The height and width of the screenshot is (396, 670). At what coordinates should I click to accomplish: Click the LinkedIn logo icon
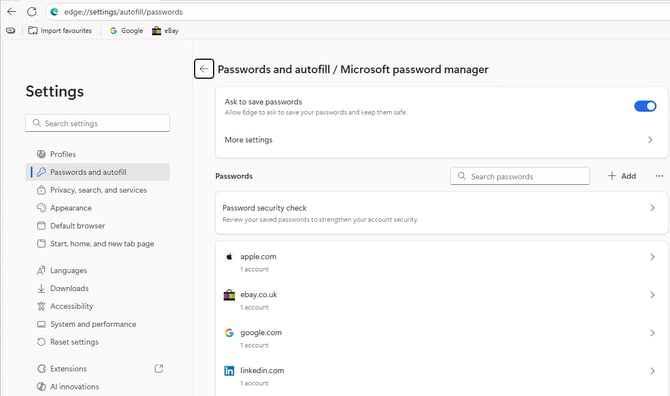(x=229, y=371)
